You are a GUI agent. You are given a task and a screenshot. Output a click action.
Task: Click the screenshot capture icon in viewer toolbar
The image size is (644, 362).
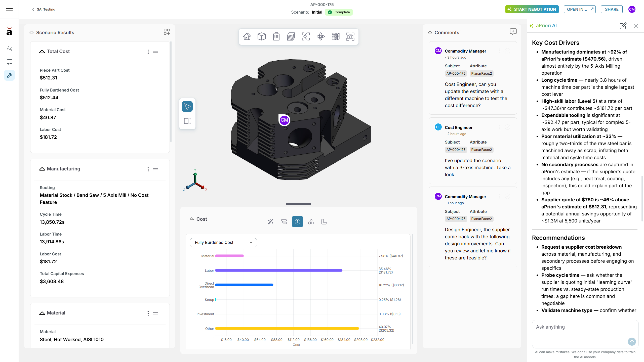coord(350,37)
